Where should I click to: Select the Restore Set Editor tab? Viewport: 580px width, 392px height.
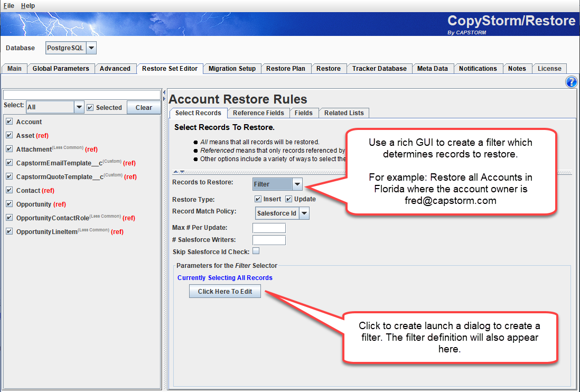[170, 69]
